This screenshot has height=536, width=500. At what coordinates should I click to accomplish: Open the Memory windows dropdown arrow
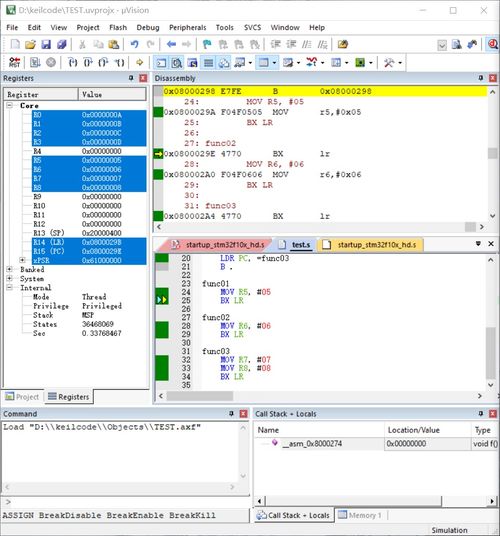coord(274,63)
